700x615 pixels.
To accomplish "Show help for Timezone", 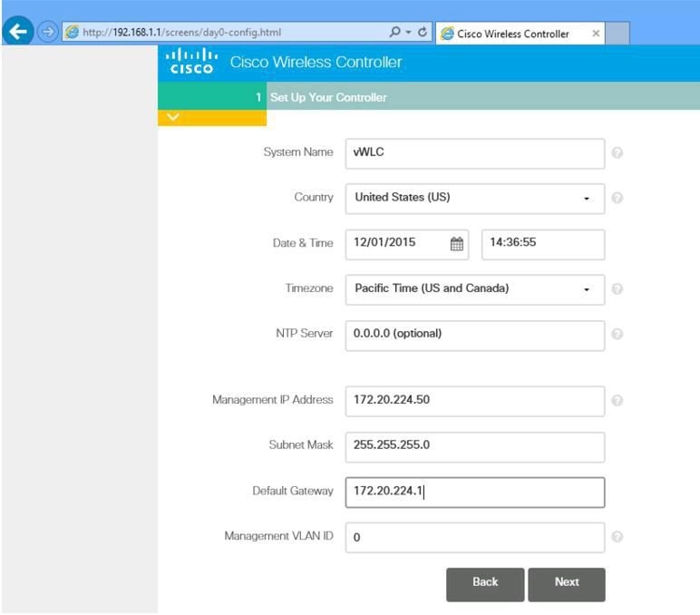I will click(617, 289).
